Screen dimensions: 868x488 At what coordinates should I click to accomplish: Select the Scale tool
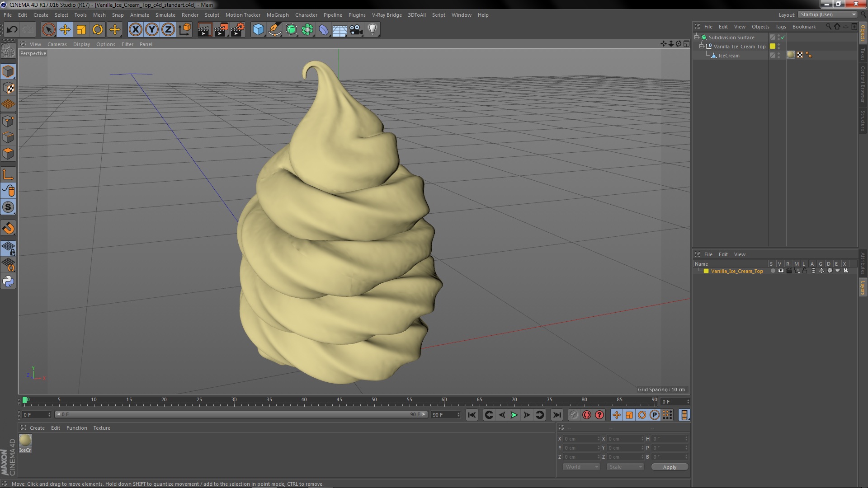pyautogui.click(x=81, y=30)
